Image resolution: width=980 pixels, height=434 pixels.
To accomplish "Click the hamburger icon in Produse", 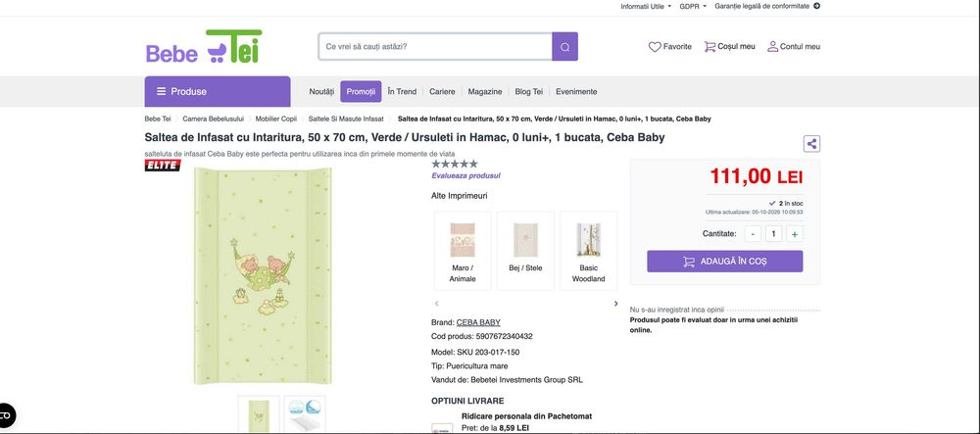I will [x=162, y=91].
